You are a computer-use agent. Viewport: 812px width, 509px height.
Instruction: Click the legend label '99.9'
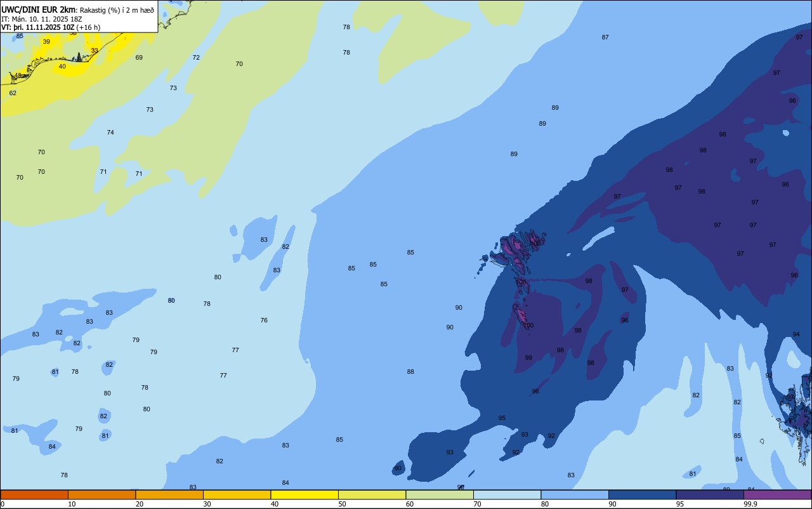pos(750,504)
